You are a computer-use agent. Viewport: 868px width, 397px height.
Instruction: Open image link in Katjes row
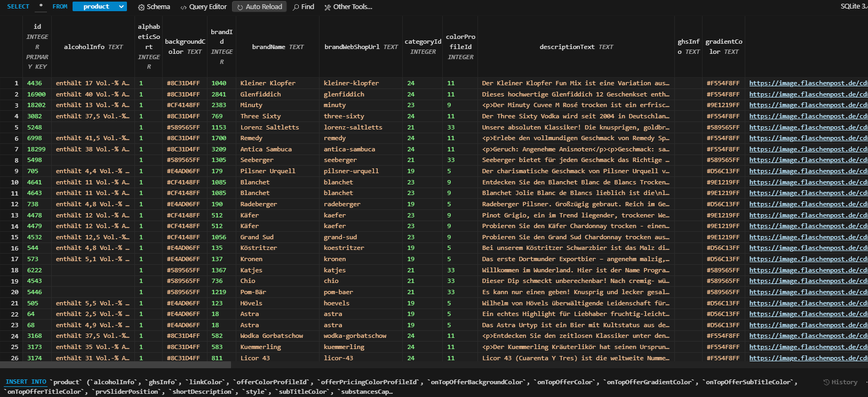click(808, 270)
